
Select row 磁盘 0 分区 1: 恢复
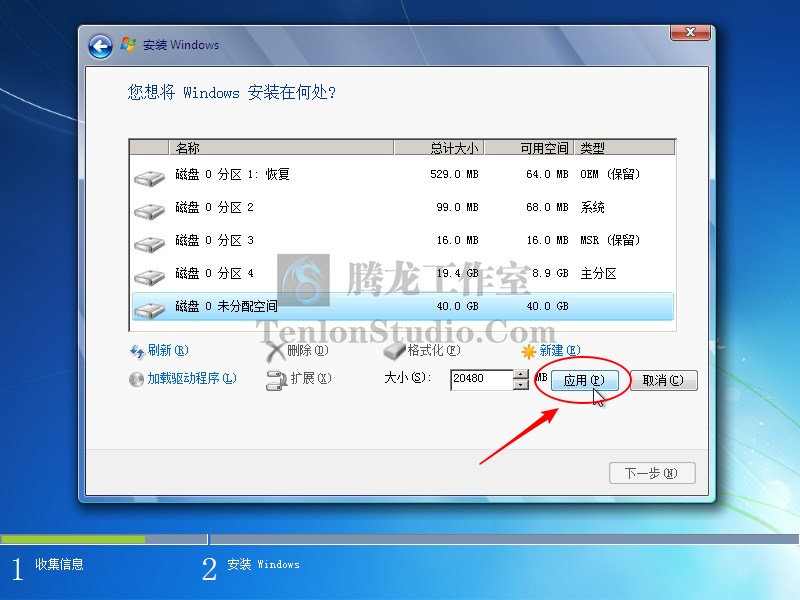pos(403,174)
